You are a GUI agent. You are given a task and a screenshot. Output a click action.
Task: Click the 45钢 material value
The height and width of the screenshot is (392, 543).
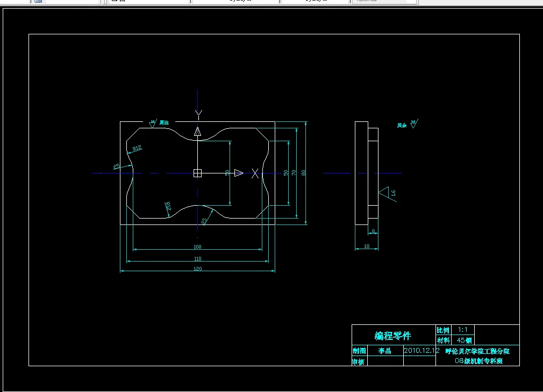point(465,340)
